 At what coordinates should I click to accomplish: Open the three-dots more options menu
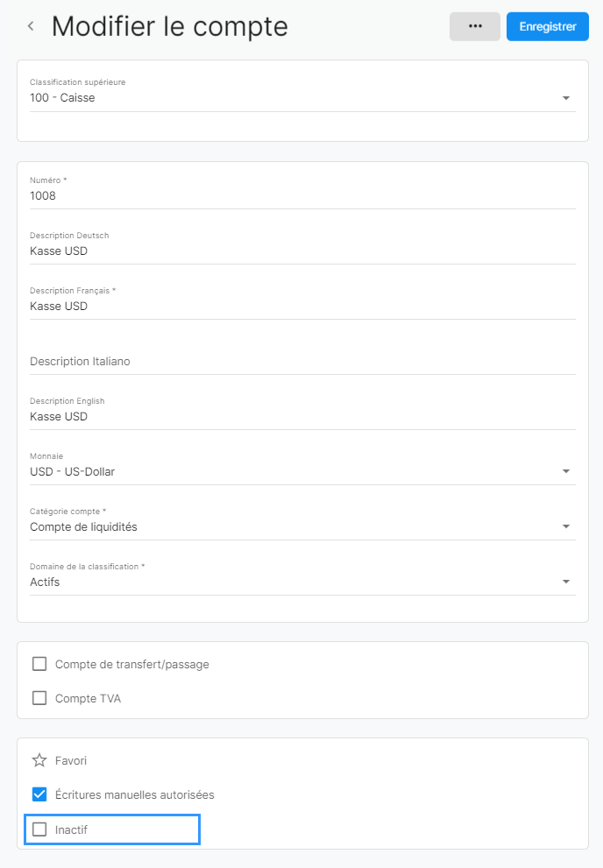[474, 26]
